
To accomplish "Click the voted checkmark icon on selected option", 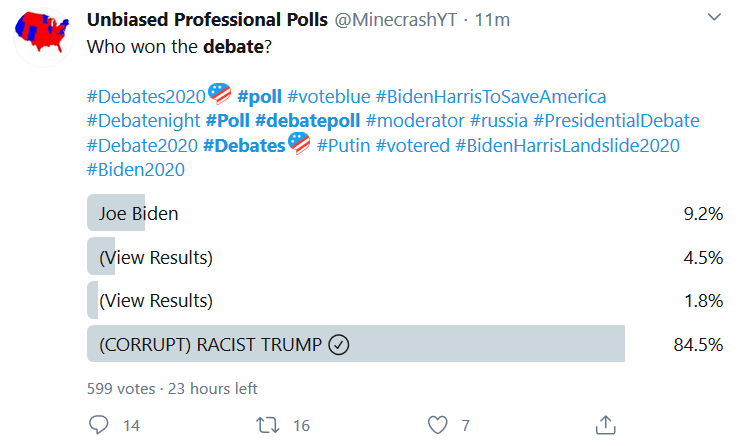I will pos(338,345).
